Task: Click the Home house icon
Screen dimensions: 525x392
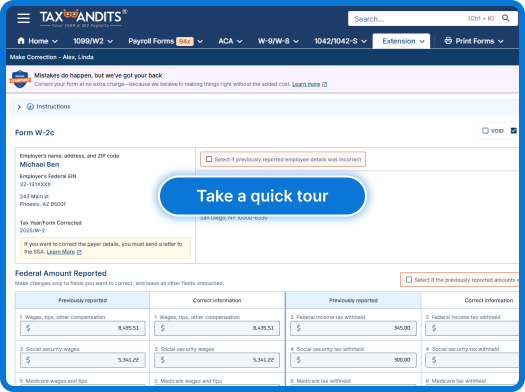Action: coord(21,41)
